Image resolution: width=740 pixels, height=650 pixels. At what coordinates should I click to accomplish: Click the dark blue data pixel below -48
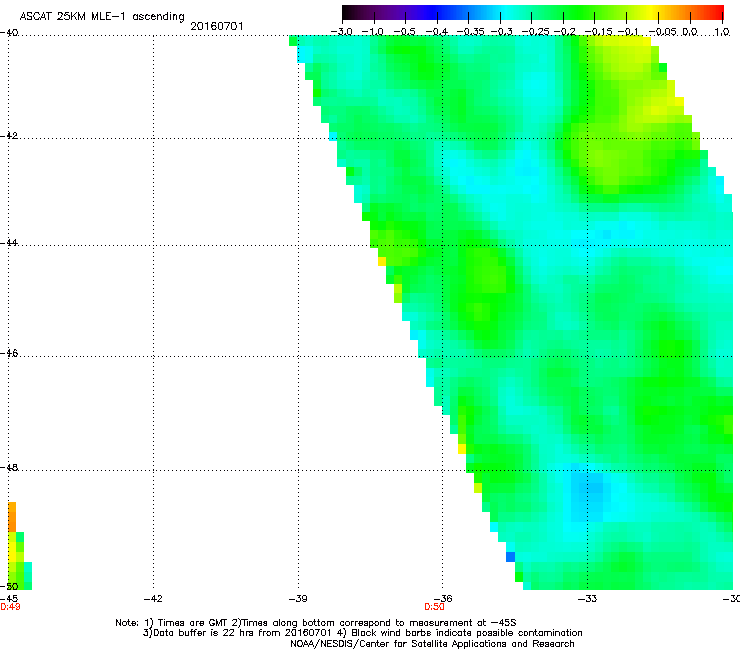coord(510,557)
